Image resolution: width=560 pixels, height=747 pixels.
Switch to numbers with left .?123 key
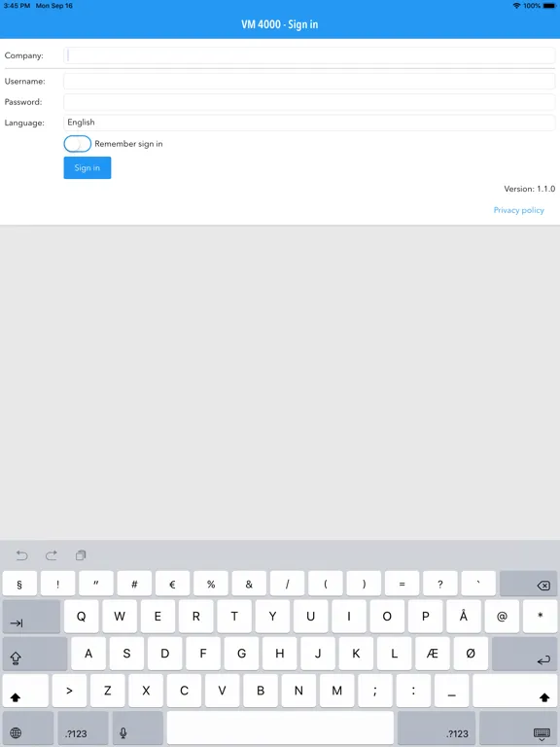tap(83, 729)
